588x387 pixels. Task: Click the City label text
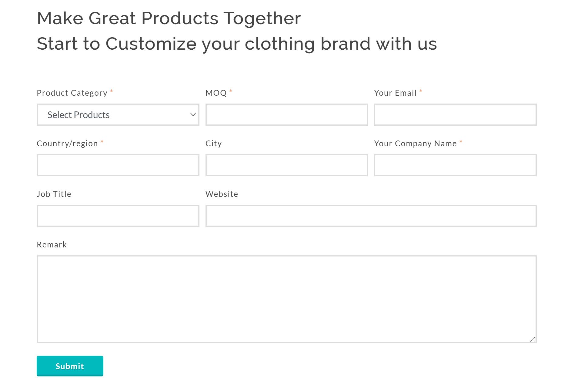point(213,144)
